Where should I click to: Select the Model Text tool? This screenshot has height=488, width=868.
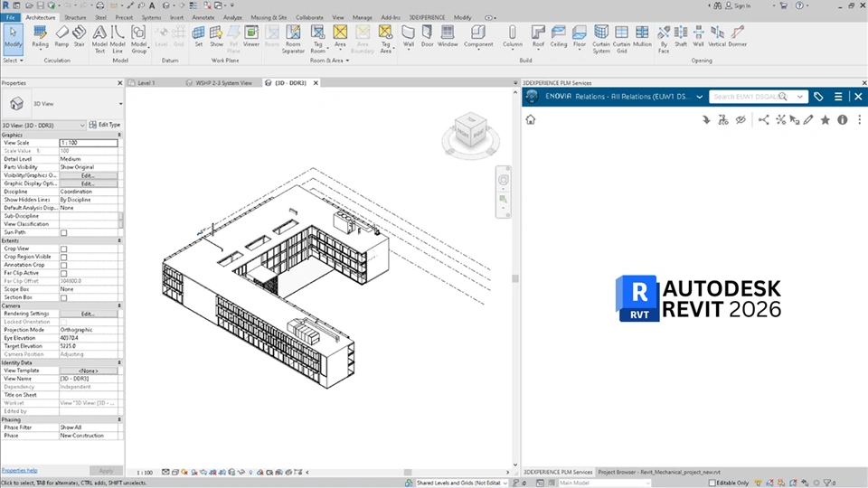coord(99,39)
